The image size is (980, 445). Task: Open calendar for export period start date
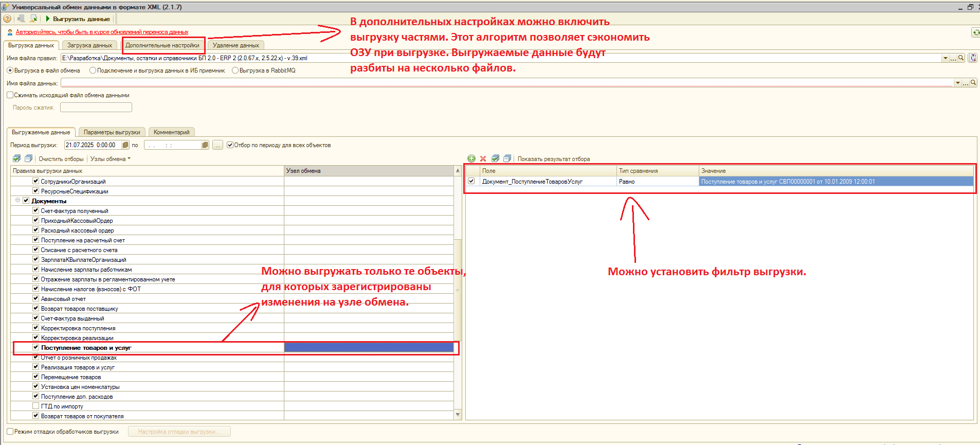point(125,145)
